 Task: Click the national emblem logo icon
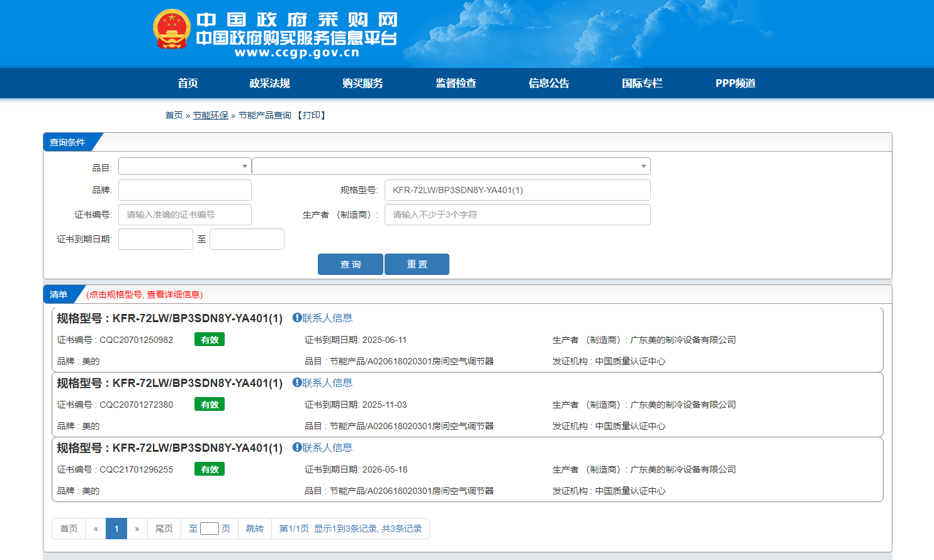(171, 29)
